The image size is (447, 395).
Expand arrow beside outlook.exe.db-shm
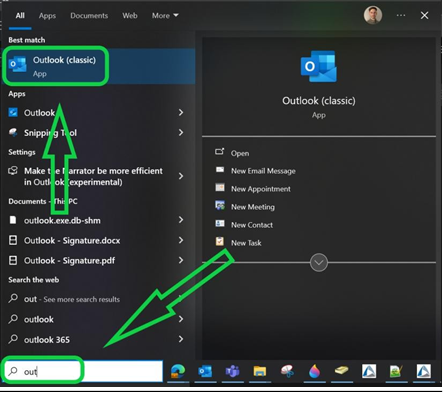click(x=181, y=220)
